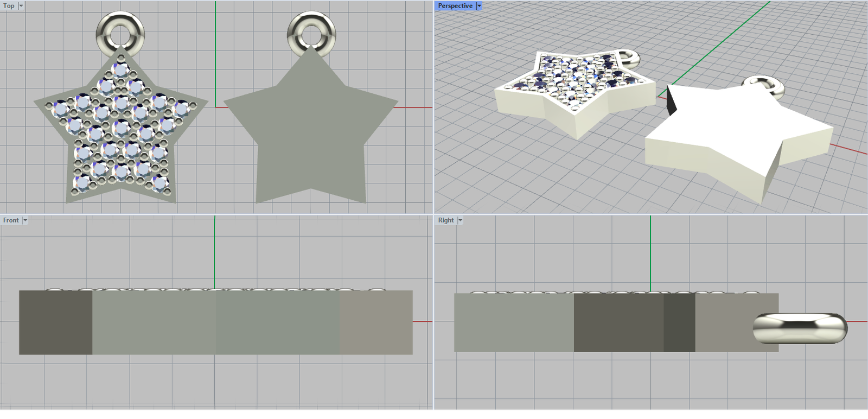Select the Front viewport title label
Viewport: 868px width, 419px height.
click(x=11, y=220)
